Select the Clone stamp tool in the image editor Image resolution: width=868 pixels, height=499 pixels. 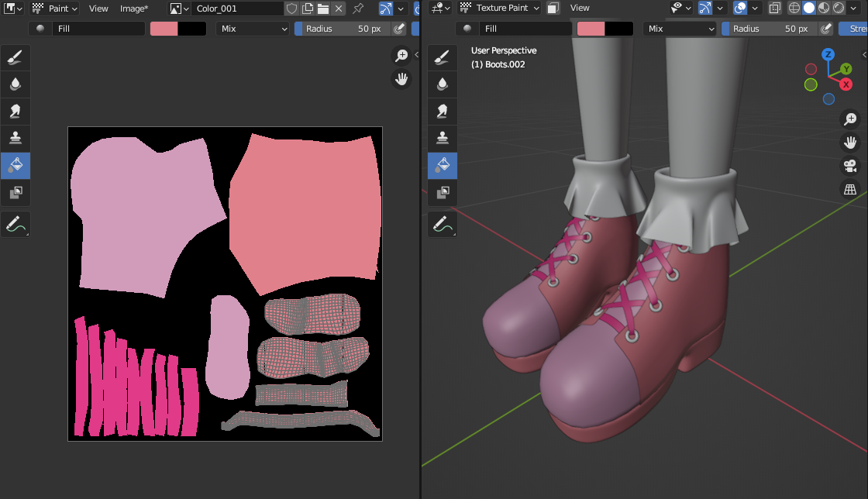(15, 138)
